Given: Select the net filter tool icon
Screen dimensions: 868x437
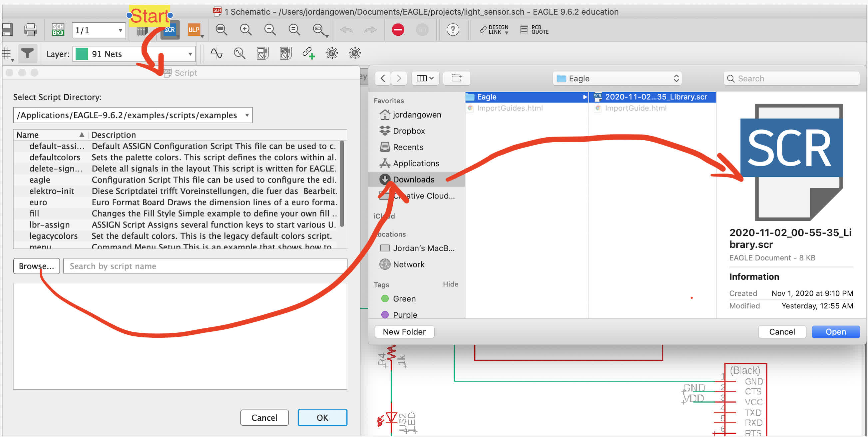Looking at the screenshot, I should click(26, 54).
